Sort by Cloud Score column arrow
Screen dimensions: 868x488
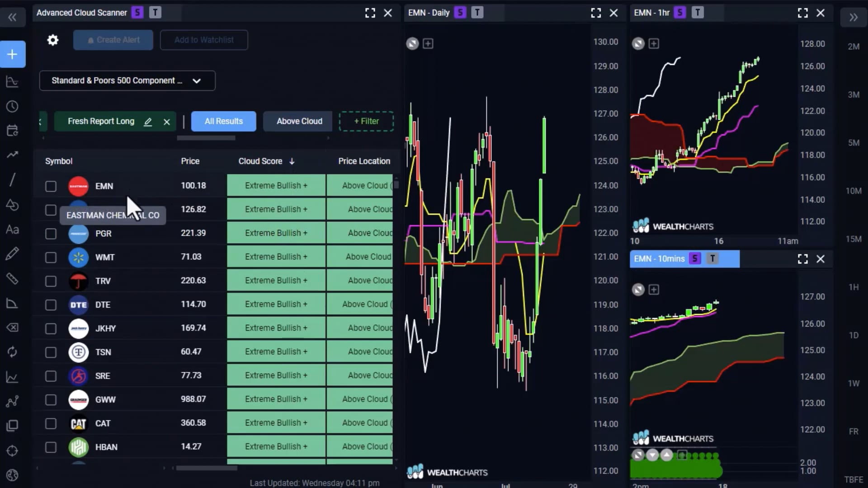coord(292,161)
